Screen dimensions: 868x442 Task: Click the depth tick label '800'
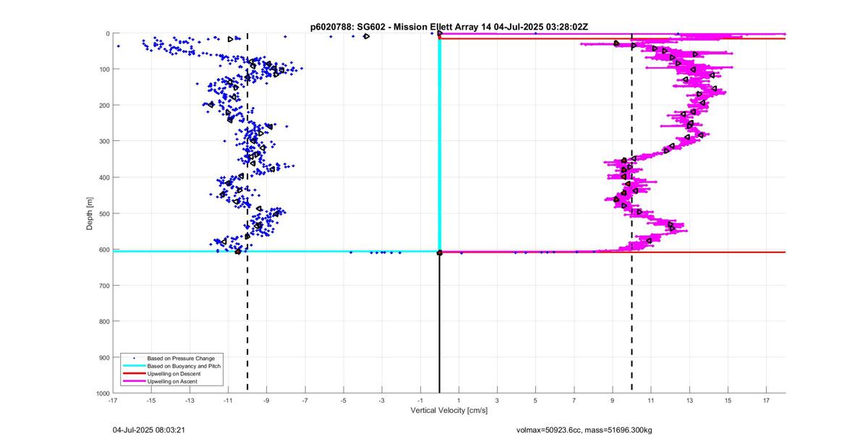tap(103, 321)
